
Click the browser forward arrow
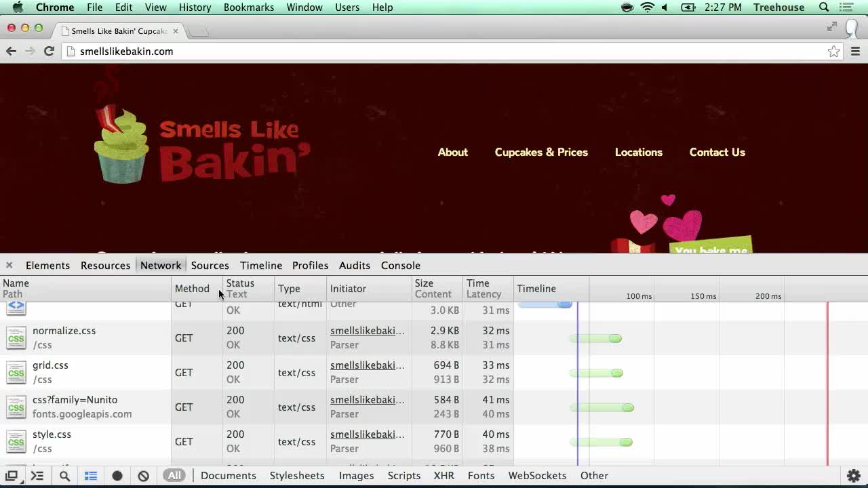pos(30,51)
